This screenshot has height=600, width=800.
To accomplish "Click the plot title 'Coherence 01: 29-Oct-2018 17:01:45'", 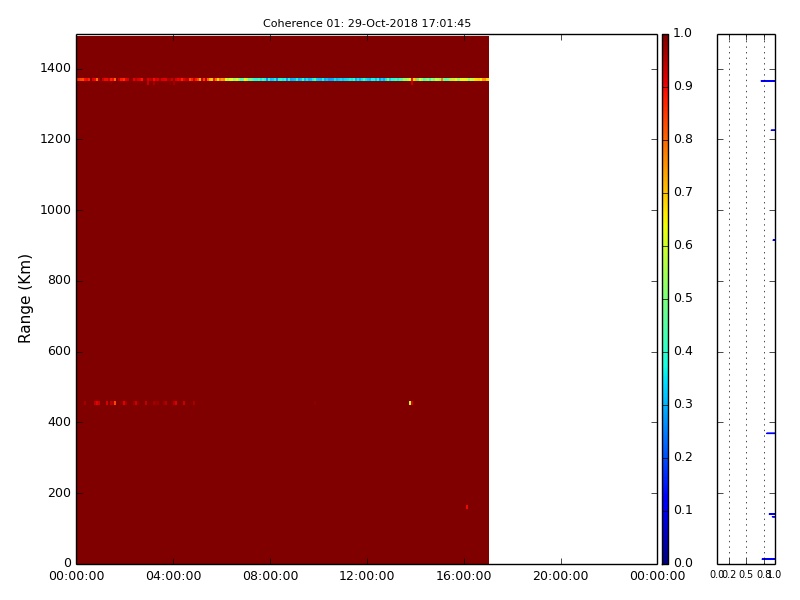I will (367, 23).
